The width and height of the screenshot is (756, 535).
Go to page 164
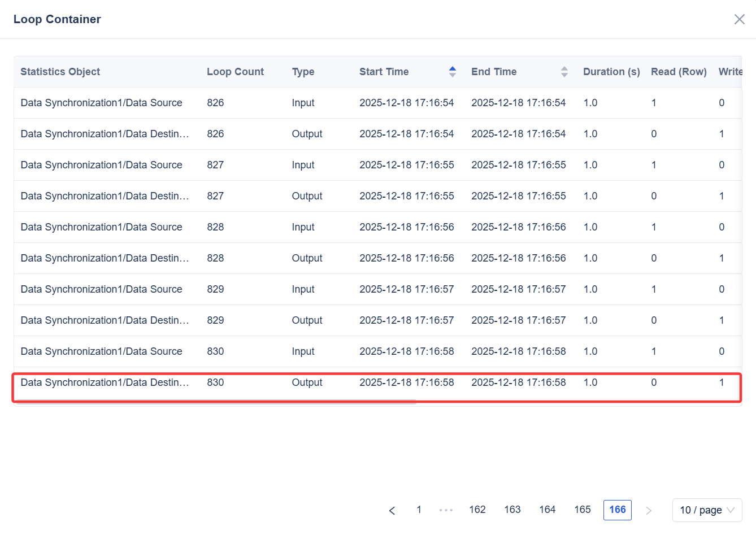(x=548, y=510)
